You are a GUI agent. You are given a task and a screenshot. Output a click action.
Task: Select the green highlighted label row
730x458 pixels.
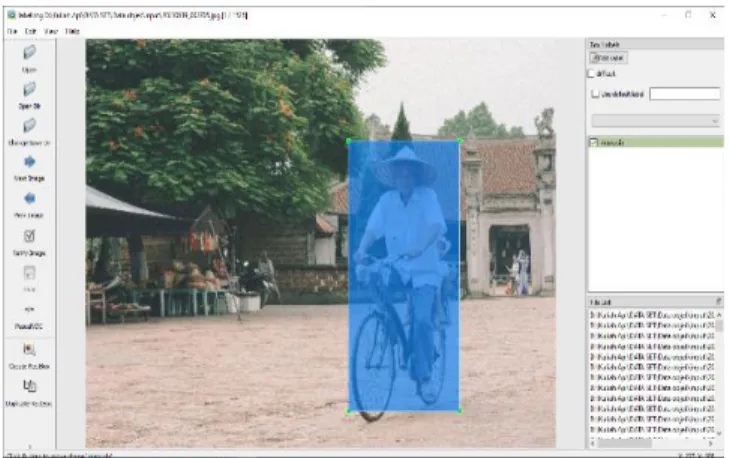(656, 142)
